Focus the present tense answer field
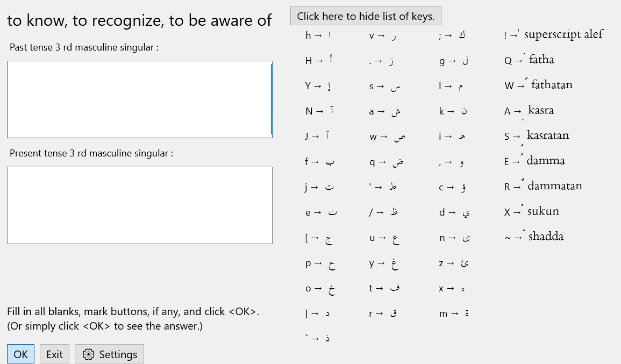 tap(139, 205)
